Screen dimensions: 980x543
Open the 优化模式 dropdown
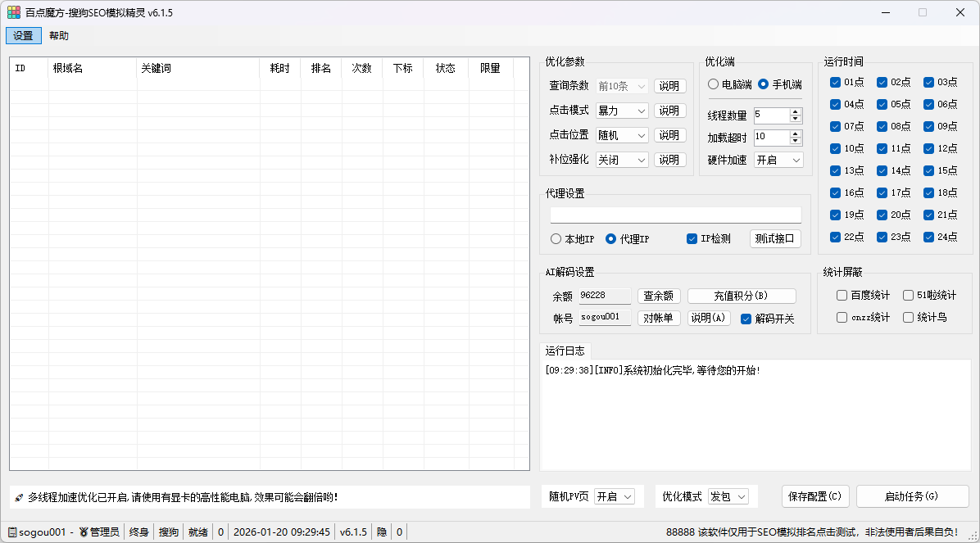tap(727, 496)
